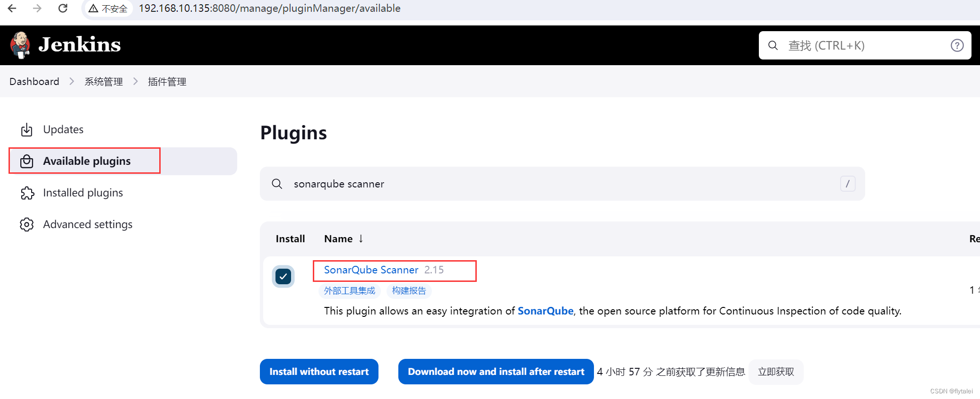
Task: Open SonarQube link in plugin description
Action: click(545, 311)
